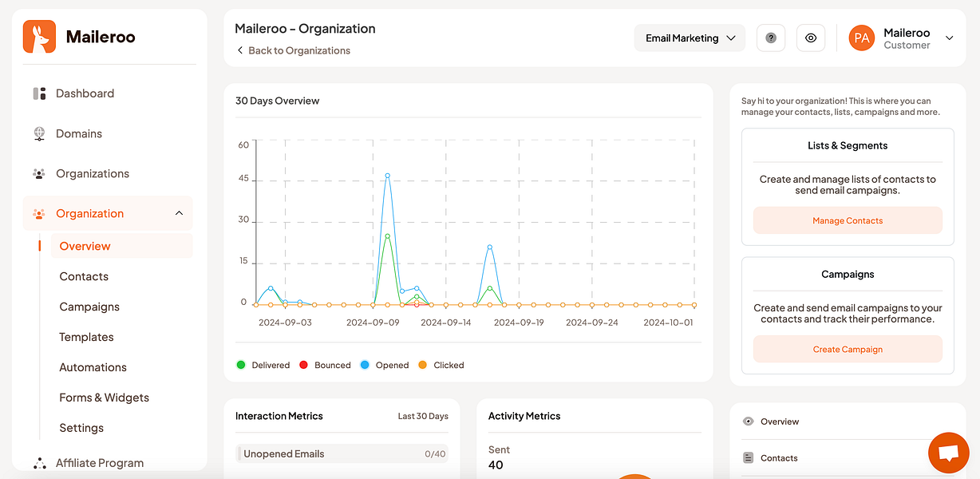
Task: Click the Contacts link in right panel
Action: click(x=779, y=458)
